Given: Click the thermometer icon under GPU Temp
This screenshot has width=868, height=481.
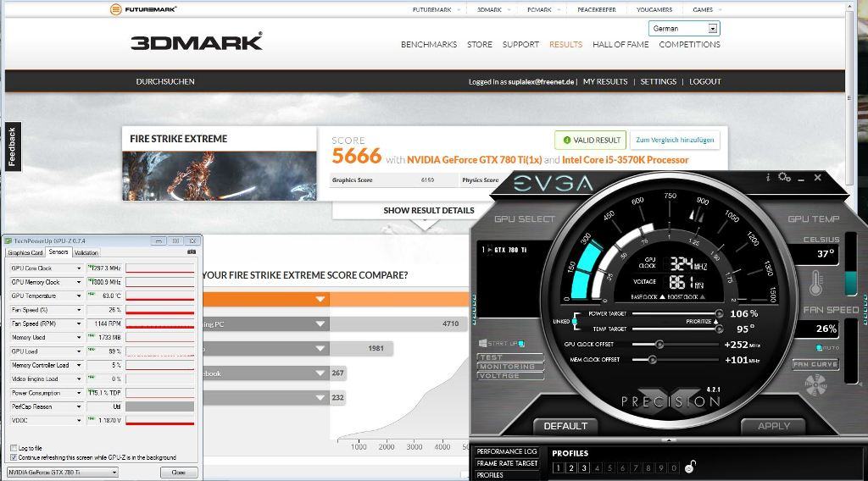Looking at the screenshot, I should pyautogui.click(x=815, y=283).
